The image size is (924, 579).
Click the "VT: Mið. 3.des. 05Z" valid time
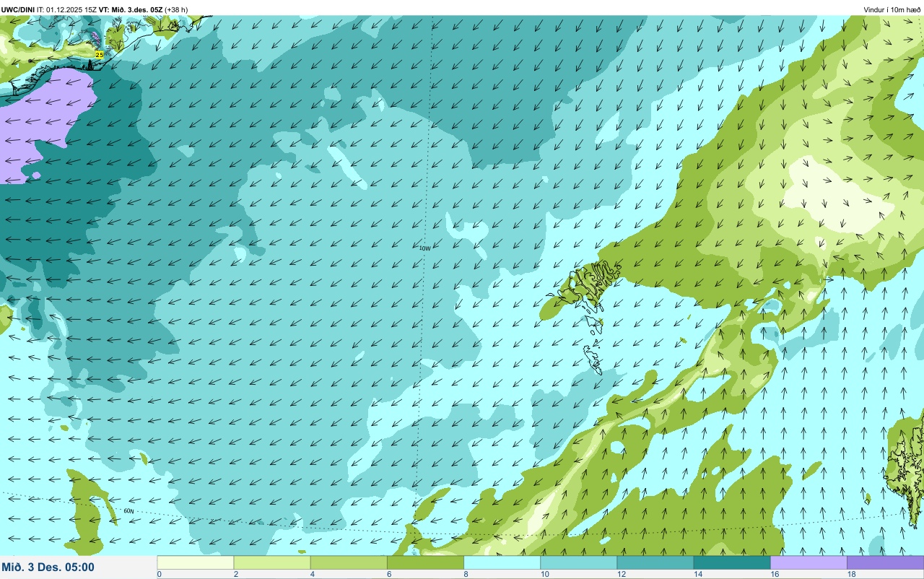pos(131,9)
